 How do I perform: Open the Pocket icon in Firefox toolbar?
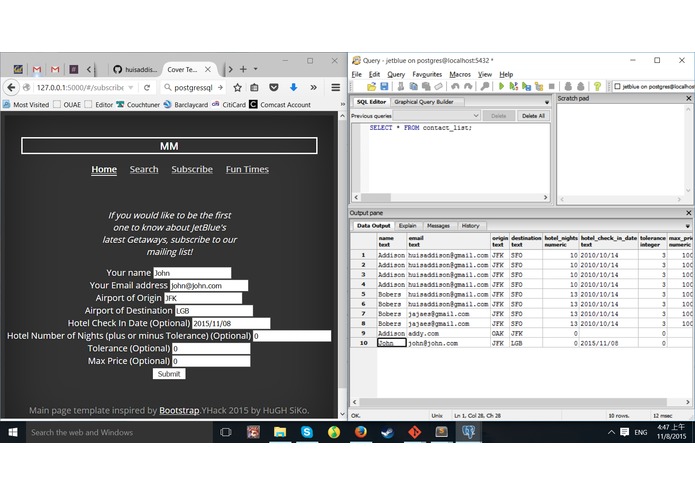[274, 88]
